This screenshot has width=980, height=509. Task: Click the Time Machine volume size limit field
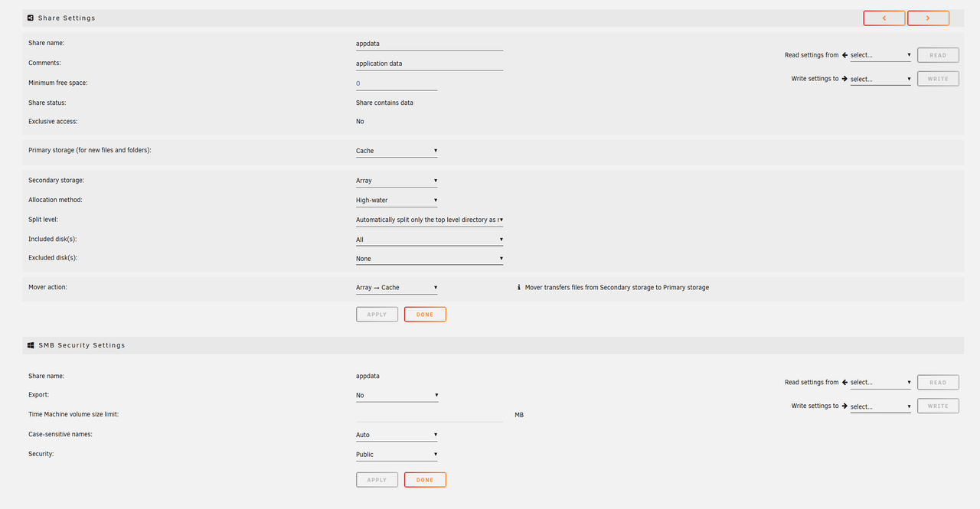430,414
